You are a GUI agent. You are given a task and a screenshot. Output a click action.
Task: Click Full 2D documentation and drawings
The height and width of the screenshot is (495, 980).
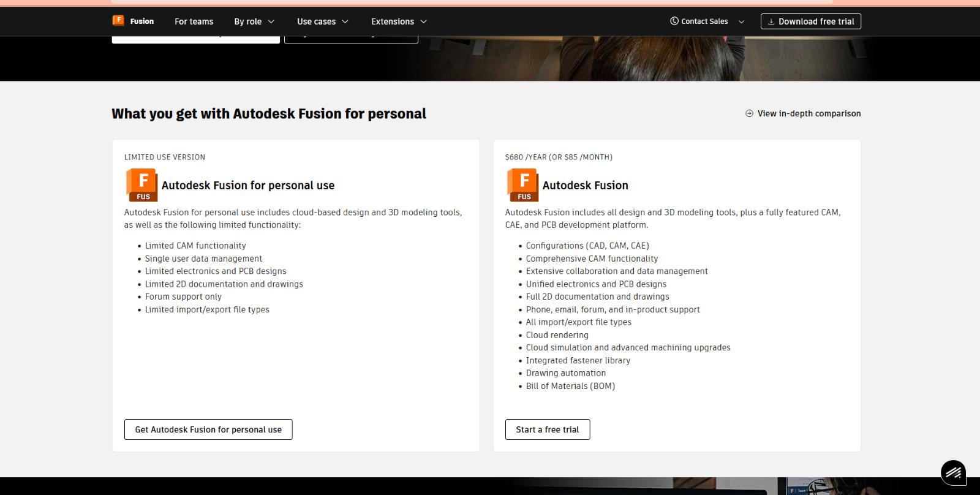coord(598,297)
